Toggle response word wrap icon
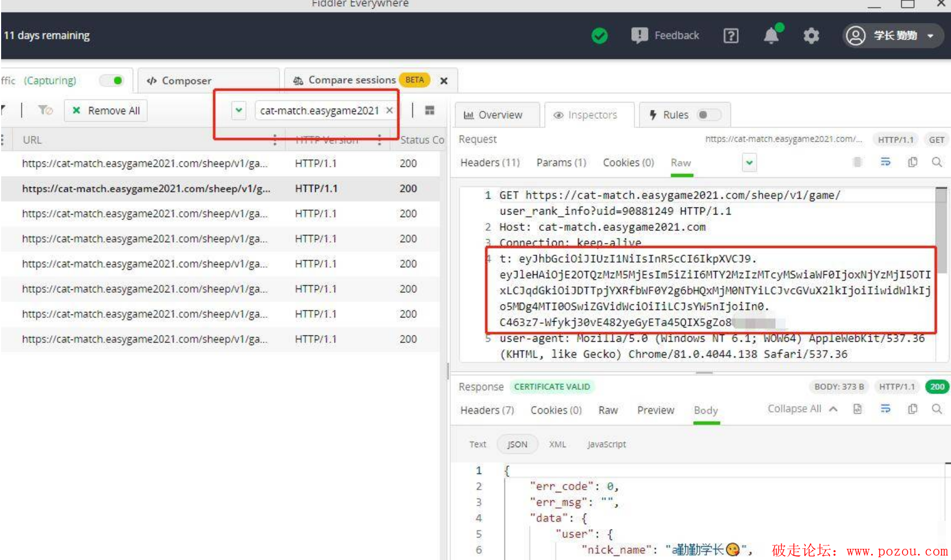The image size is (951, 560). pos(886,409)
